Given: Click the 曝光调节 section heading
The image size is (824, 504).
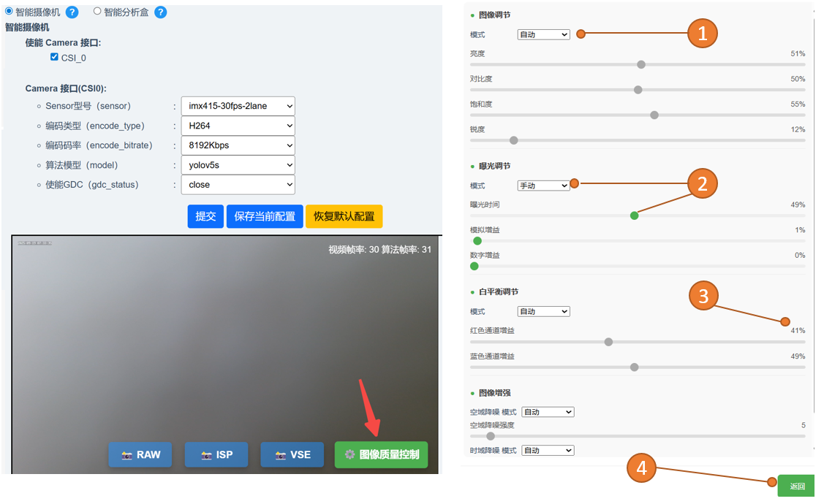Looking at the screenshot, I should coord(494,166).
